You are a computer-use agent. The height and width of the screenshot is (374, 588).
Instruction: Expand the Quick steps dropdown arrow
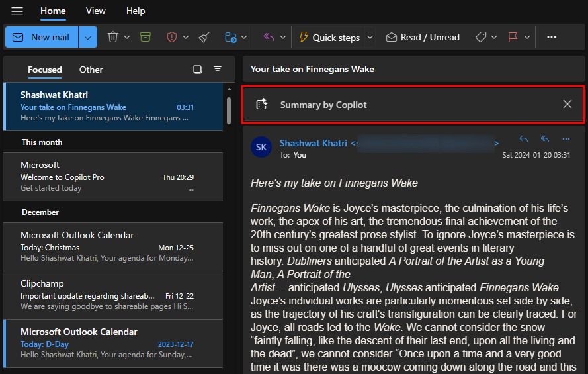[370, 37]
